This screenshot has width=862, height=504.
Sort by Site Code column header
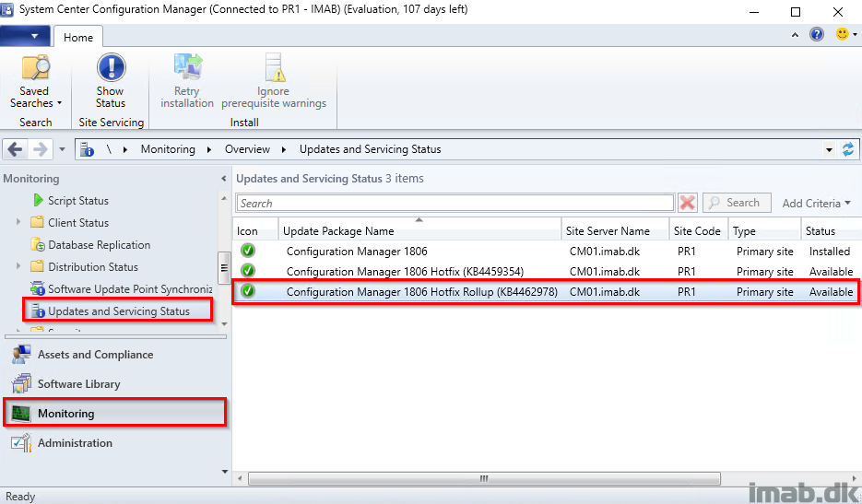click(x=698, y=231)
